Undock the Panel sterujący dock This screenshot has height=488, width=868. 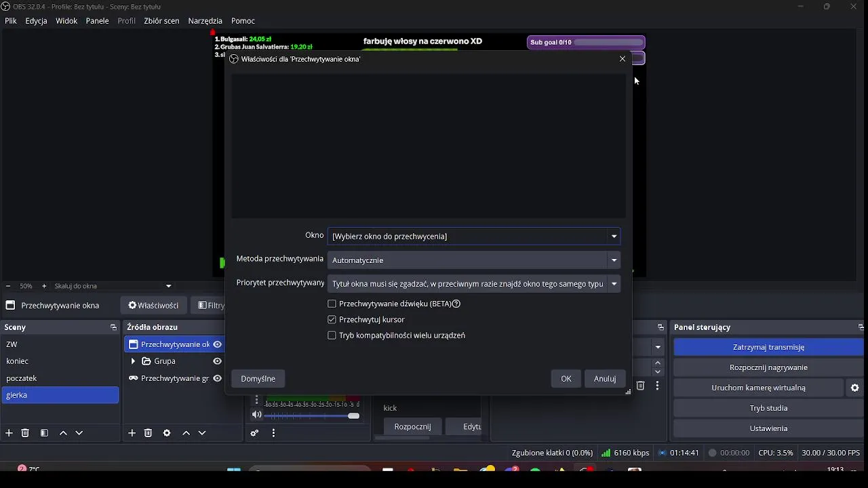861,327
